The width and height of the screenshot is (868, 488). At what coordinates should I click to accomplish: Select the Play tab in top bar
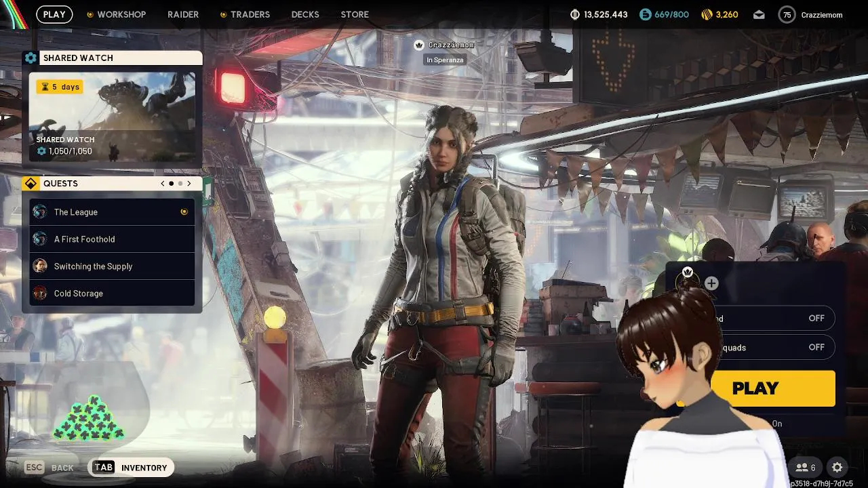54,14
